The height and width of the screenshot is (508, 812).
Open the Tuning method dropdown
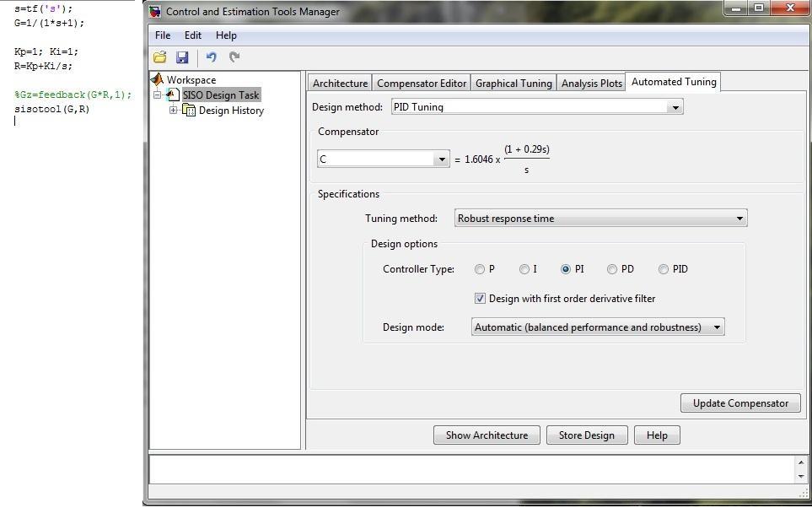[x=600, y=219]
